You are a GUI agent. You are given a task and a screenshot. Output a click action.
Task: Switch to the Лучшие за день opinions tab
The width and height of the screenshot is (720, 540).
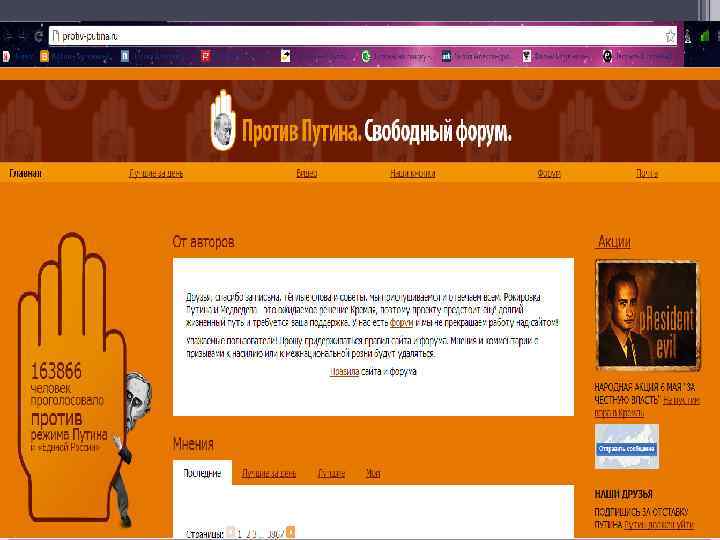tap(269, 473)
